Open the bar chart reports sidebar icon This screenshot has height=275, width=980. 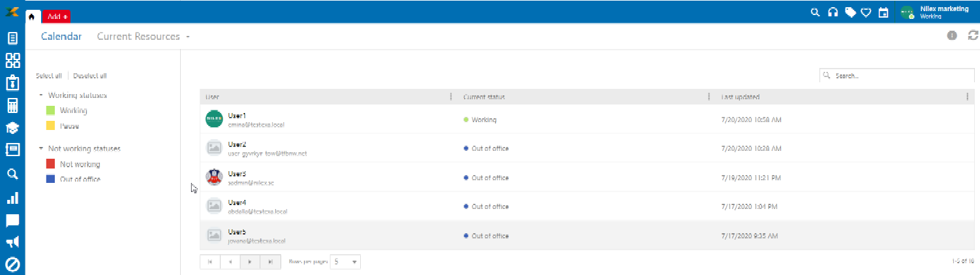pyautogui.click(x=12, y=197)
